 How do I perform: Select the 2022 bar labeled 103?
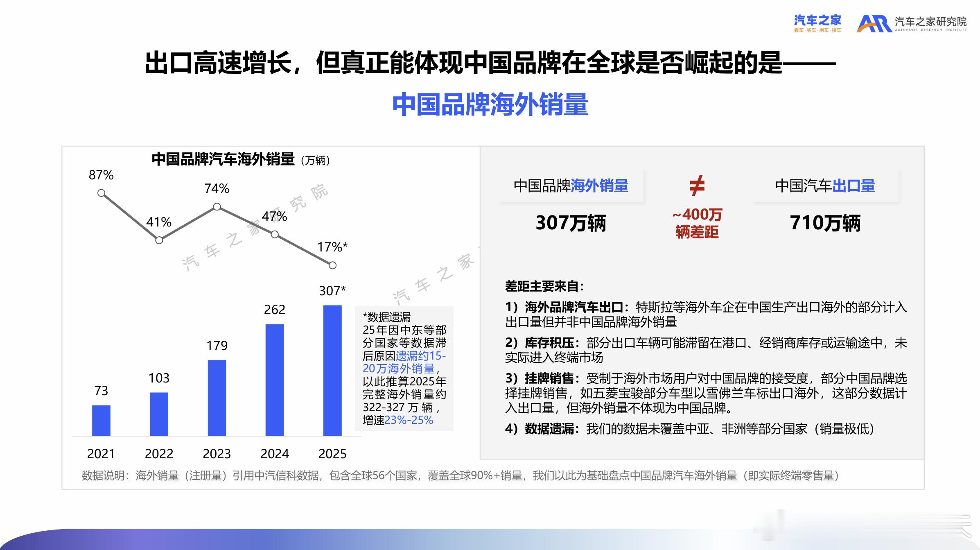pyautogui.click(x=159, y=414)
